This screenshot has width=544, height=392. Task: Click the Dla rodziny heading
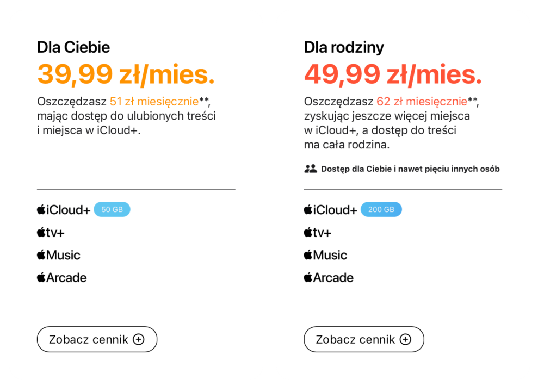[344, 47]
